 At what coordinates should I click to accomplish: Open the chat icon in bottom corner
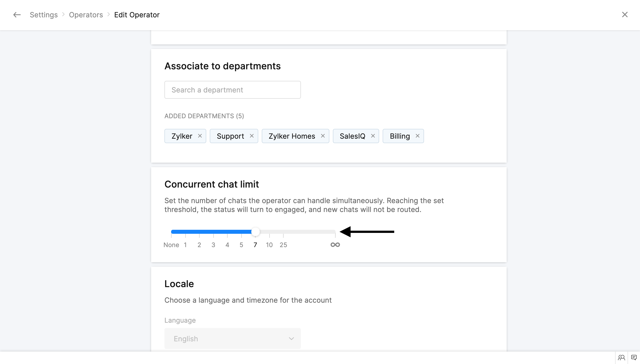(x=634, y=358)
